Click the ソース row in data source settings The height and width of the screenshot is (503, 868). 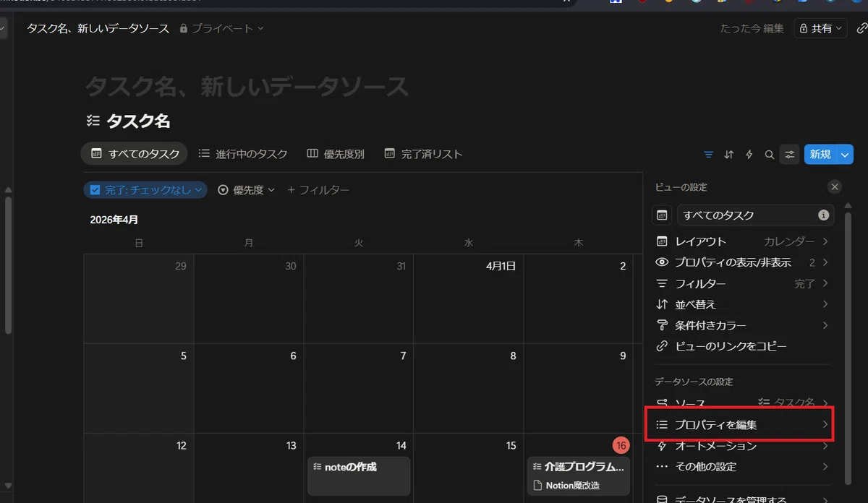(x=742, y=403)
